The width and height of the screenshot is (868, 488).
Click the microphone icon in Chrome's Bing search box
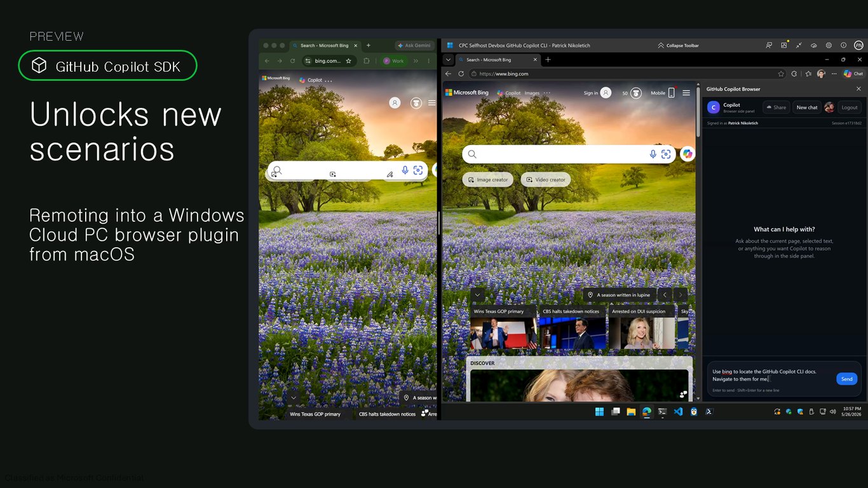(405, 170)
